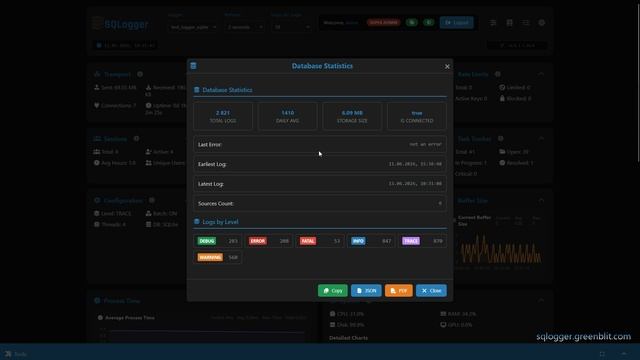The image size is (640, 360).
Task: Click the square icon in the bottom bar
Action: [602, 354]
